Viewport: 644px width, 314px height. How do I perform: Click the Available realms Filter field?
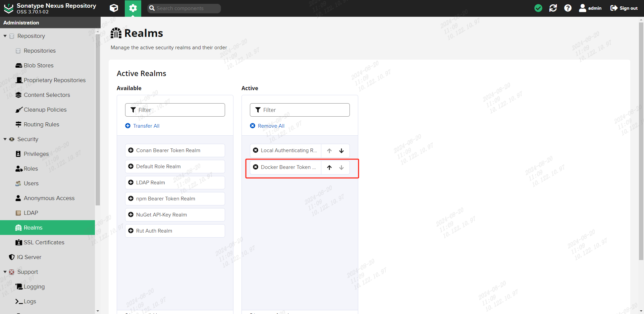pyautogui.click(x=175, y=110)
